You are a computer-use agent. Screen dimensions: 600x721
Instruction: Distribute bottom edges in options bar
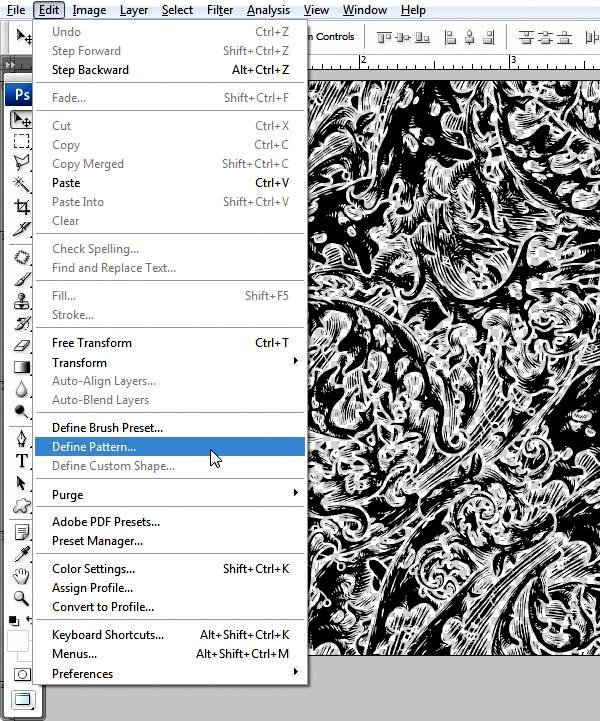565,37
